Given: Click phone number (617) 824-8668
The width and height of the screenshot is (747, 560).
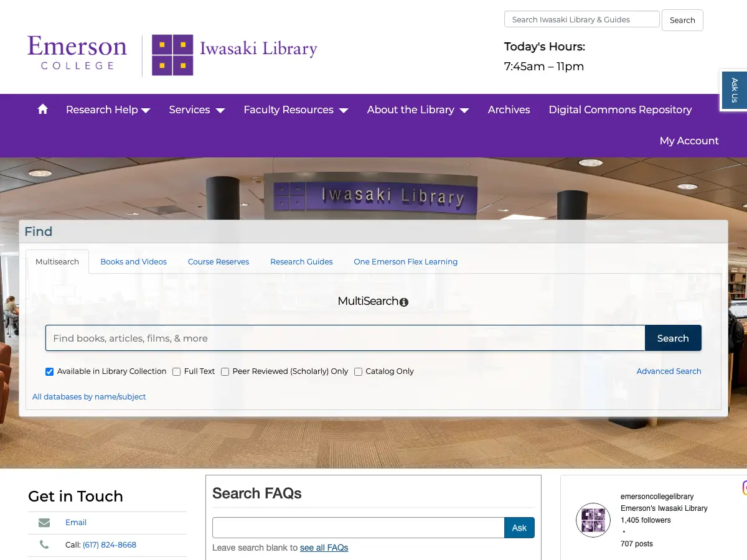Looking at the screenshot, I should (x=110, y=544).
